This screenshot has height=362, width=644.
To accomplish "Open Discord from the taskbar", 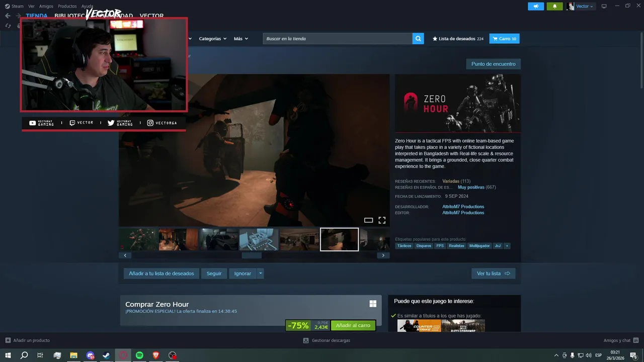I will 90,355.
